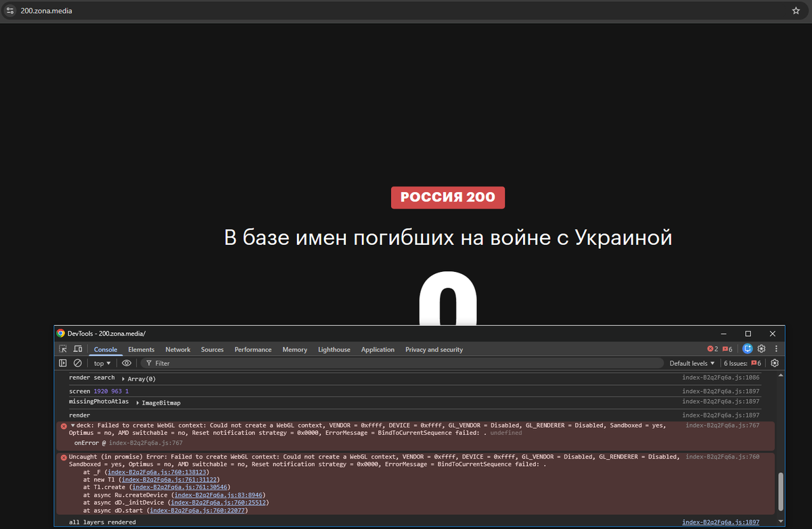Viewport: 812px width, 529px height.
Task: Focus the console Filter input field
Action: tap(402, 363)
